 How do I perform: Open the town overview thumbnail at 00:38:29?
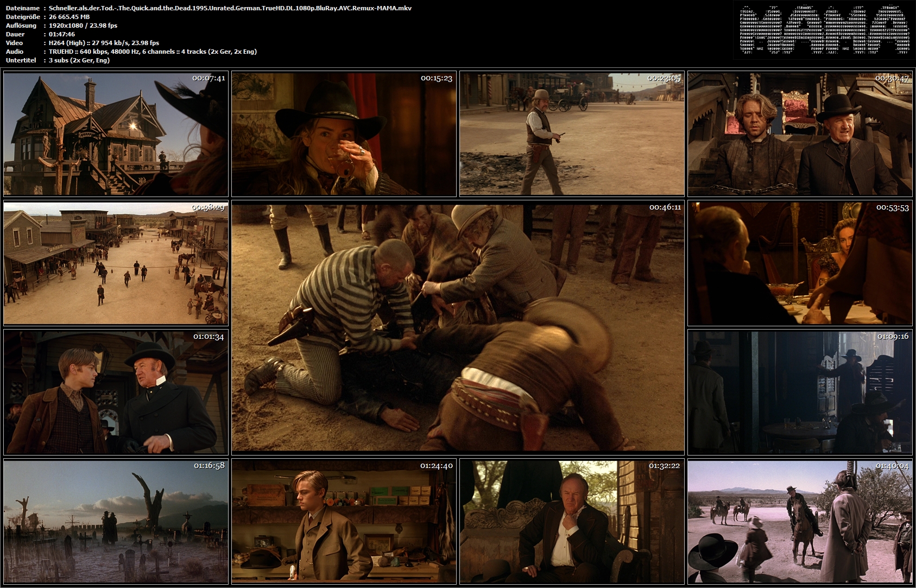pyautogui.click(x=116, y=263)
